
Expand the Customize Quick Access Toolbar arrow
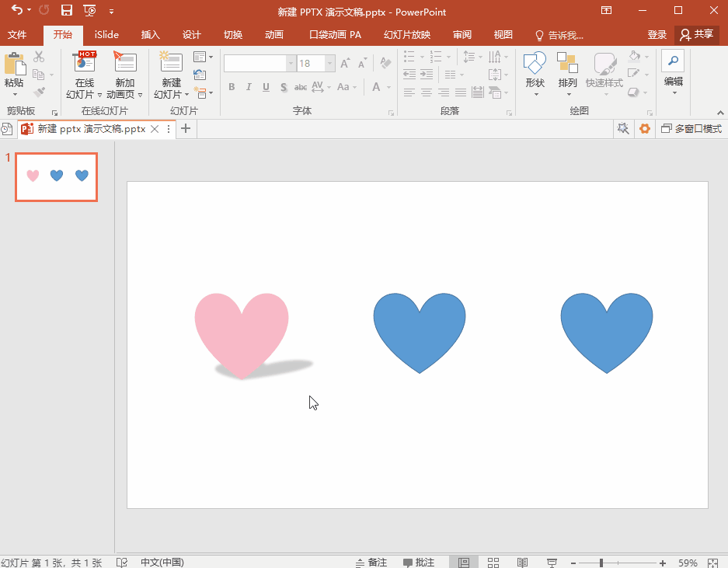[111, 11]
